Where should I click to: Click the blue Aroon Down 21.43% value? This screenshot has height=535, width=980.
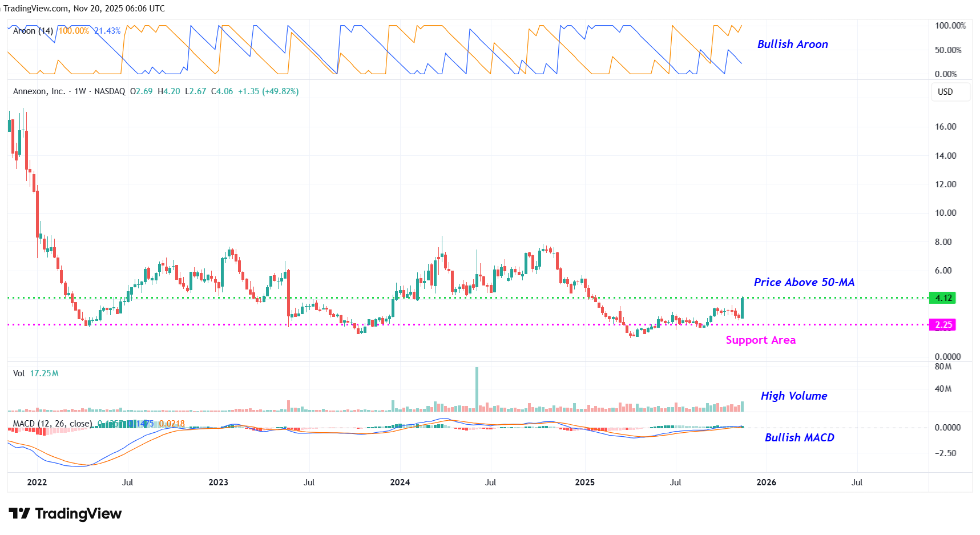107,31
